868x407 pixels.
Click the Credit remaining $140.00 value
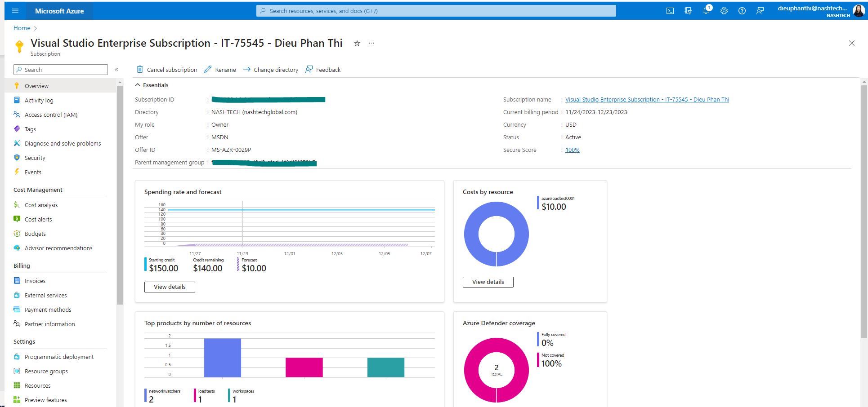[x=208, y=268]
